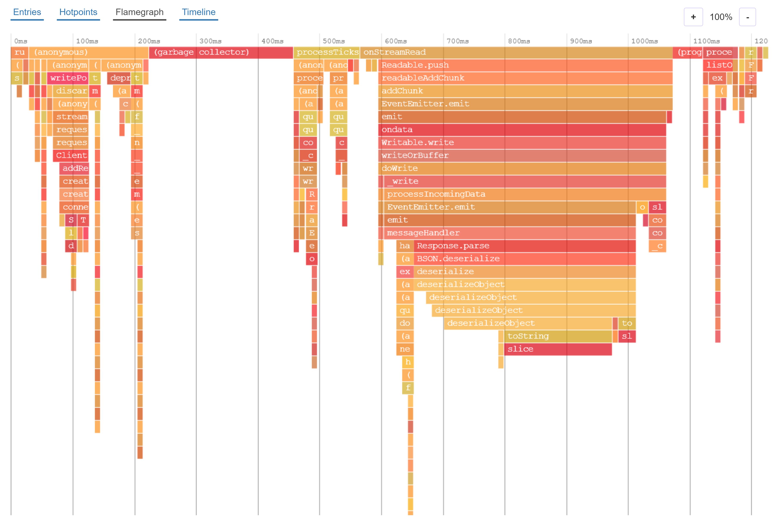Select the processTicks frame
Screen dimensions: 779x532
(x=327, y=52)
